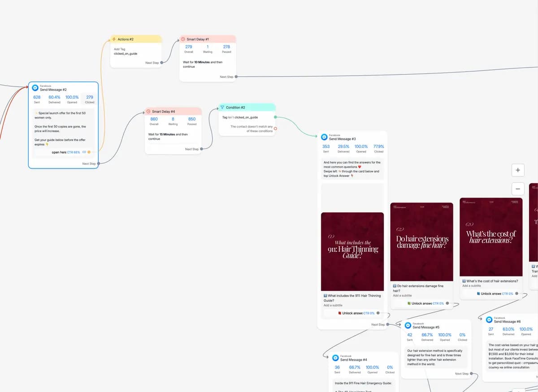Viewport: 538px width, 392px height.
Task: Click Unlock answer on cost of extensions card
Action: pyautogui.click(x=491, y=293)
